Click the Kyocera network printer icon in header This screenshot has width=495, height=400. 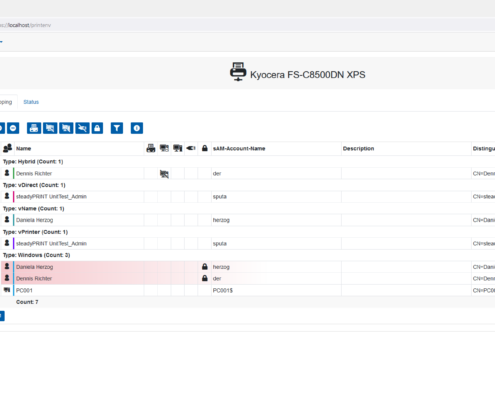point(238,72)
